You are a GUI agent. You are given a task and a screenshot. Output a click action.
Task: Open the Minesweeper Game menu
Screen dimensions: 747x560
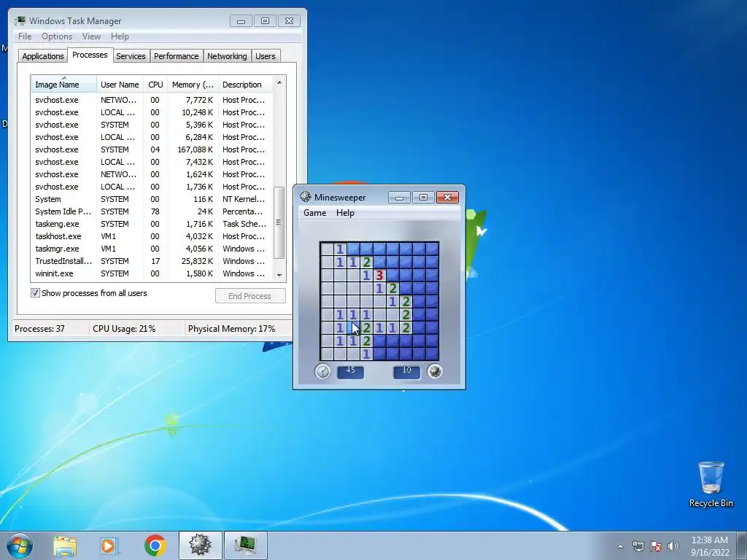click(x=315, y=213)
